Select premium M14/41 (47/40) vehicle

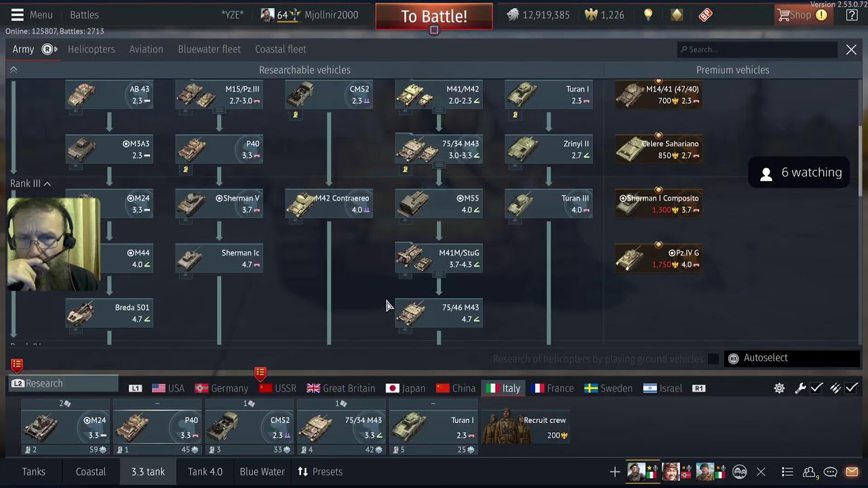point(658,95)
